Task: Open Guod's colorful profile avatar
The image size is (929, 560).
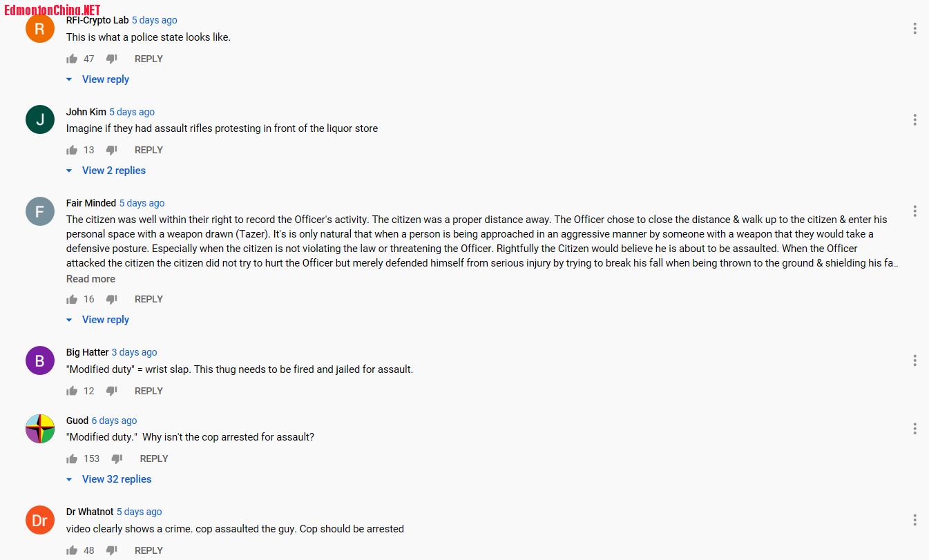Action: (40, 429)
